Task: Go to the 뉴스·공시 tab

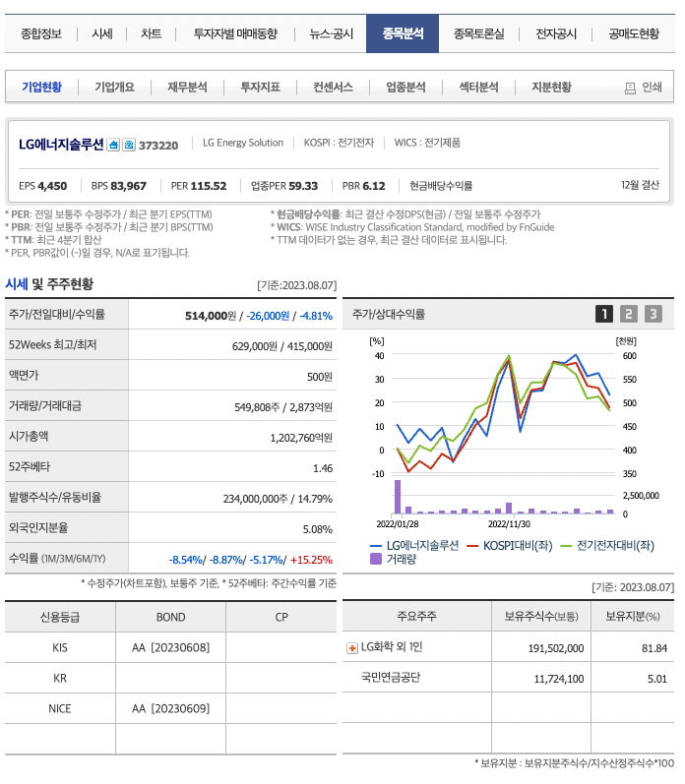Action: (x=332, y=33)
